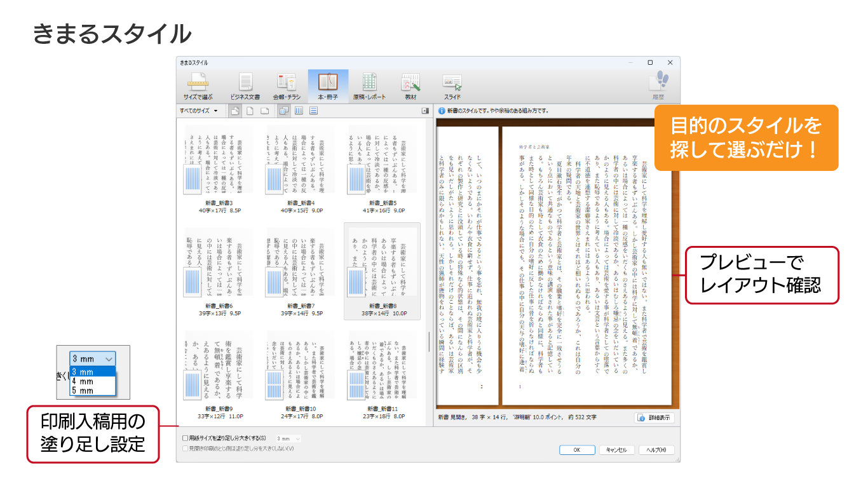Collapse the preview pane with panel icon
The width and height of the screenshot is (868, 488).
coord(425,111)
